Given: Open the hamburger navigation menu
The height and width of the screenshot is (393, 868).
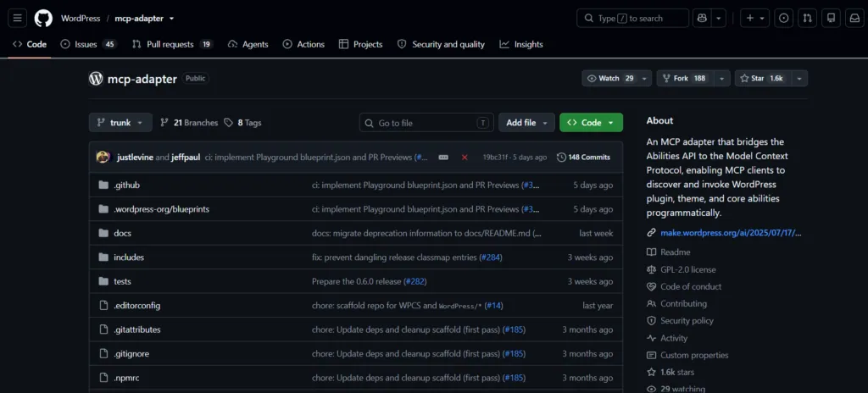Looking at the screenshot, I should pyautogui.click(x=17, y=19).
